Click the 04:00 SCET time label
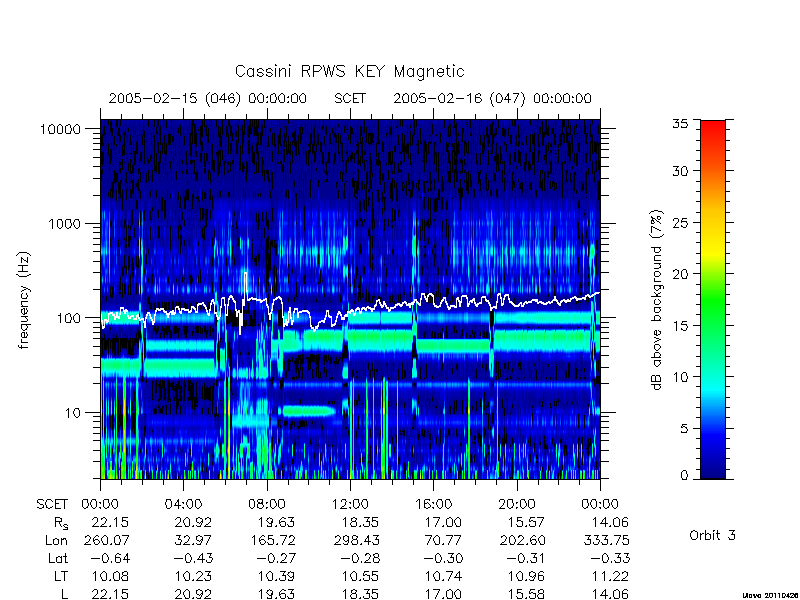 point(183,505)
